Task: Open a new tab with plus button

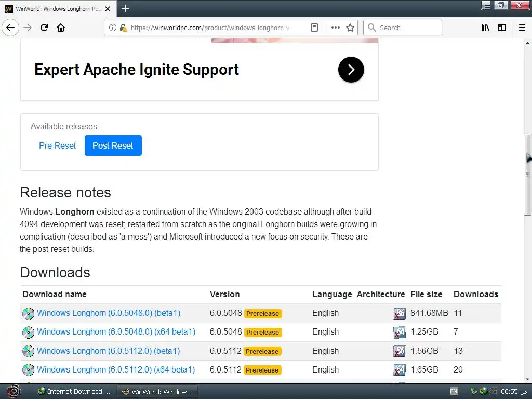Action: pyautogui.click(x=125, y=8)
